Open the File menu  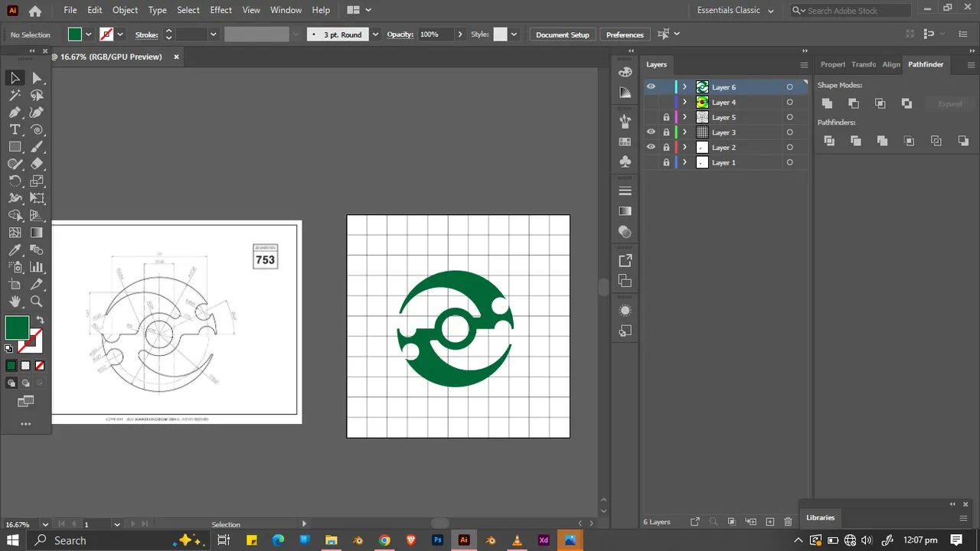pos(70,10)
